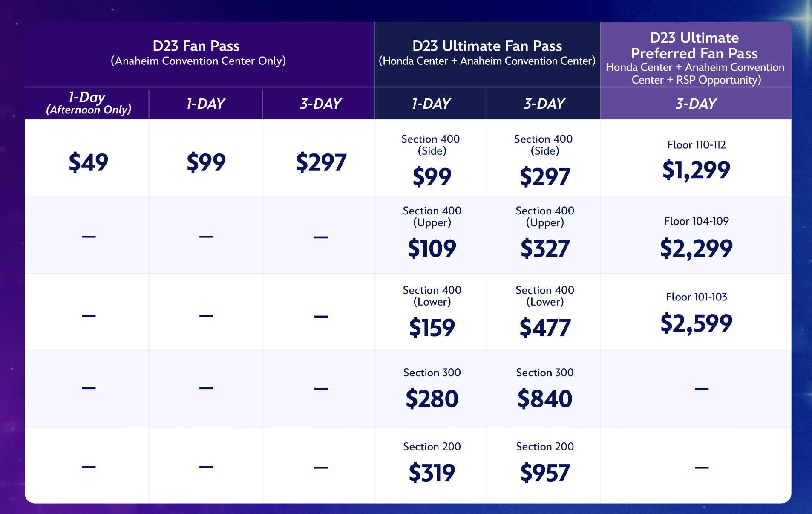Select the $957 Section 200 price

(544, 473)
